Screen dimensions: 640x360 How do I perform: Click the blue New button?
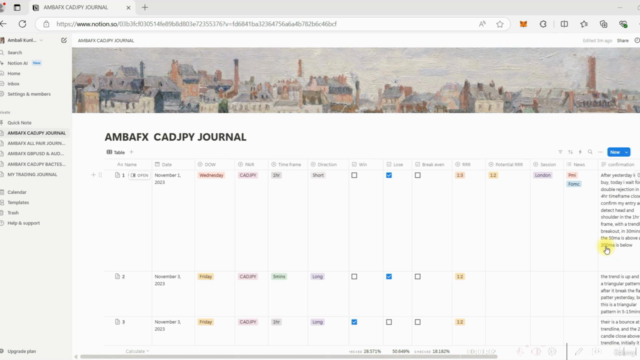pos(615,152)
